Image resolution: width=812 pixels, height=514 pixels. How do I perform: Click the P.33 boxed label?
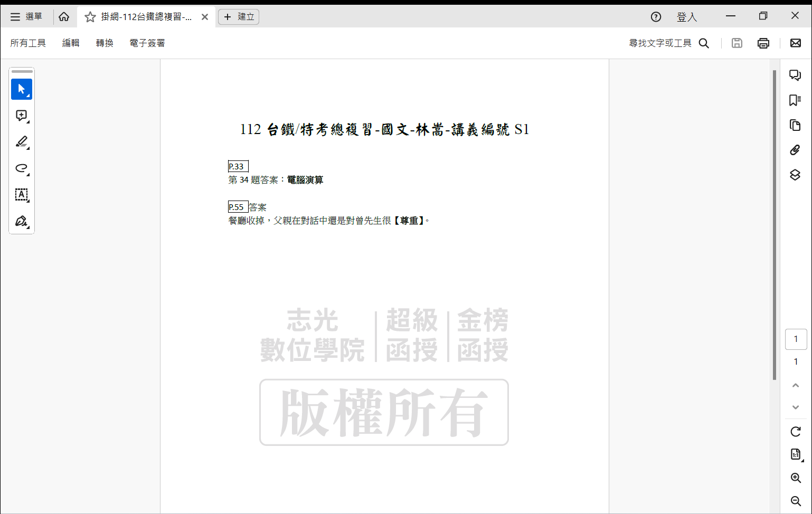238,166
